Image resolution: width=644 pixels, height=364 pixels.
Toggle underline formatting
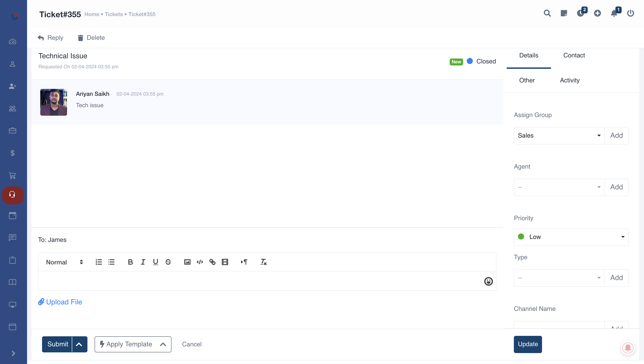click(x=155, y=262)
